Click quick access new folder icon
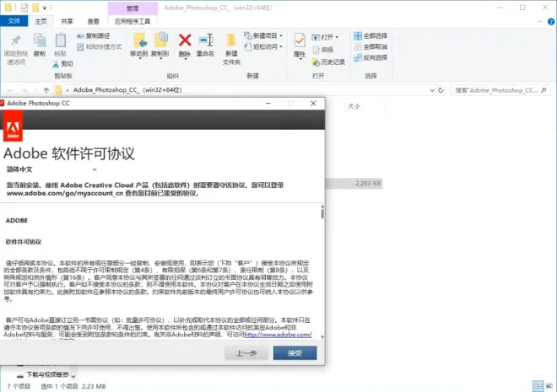 (35, 7)
